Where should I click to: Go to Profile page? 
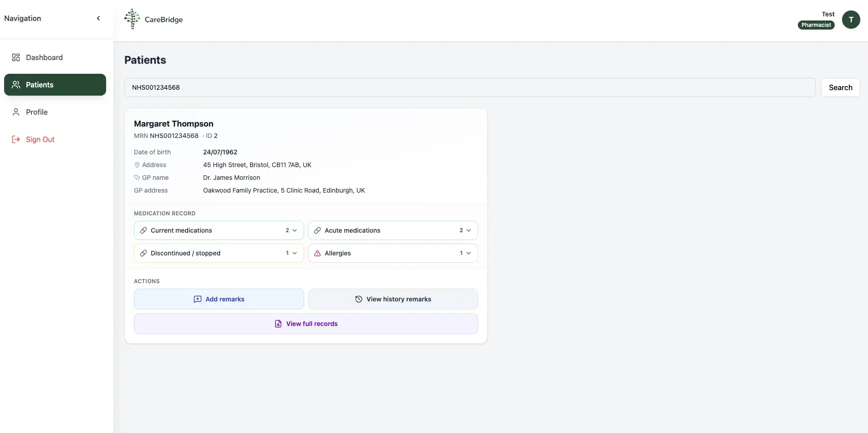point(55,112)
